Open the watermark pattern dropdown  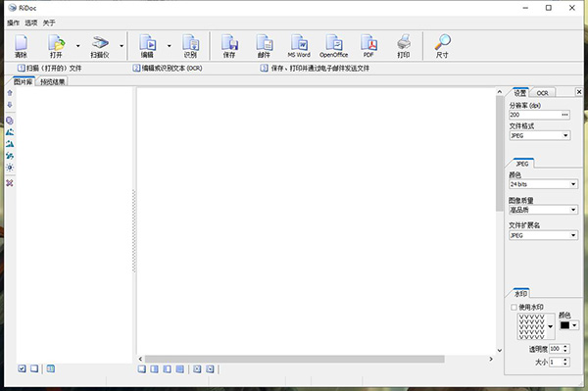pos(550,326)
